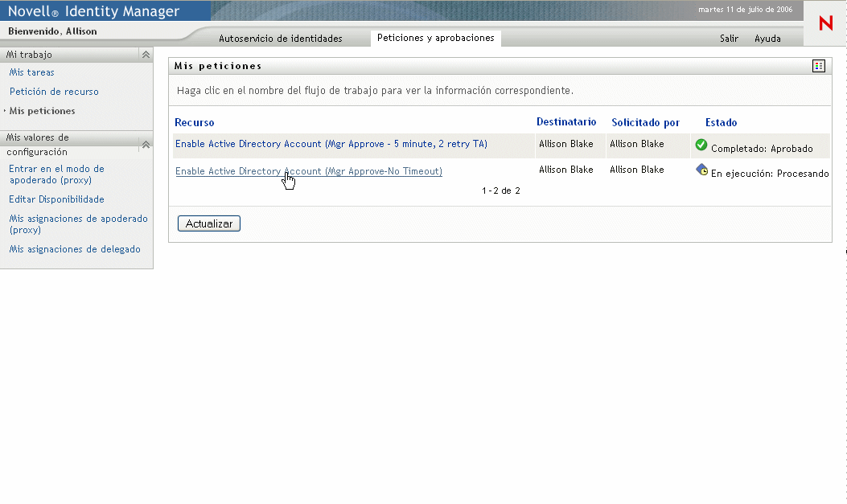847x504 pixels.
Task: Open Mis asignaciones de delegado
Action: click(x=75, y=248)
